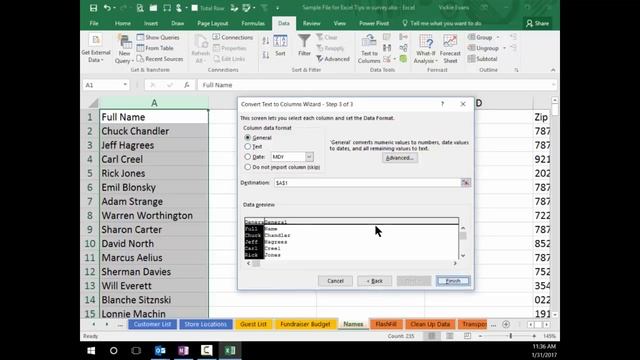The height and width of the screenshot is (360, 640).
Task: Select the Text data format radio
Action: coord(248,146)
